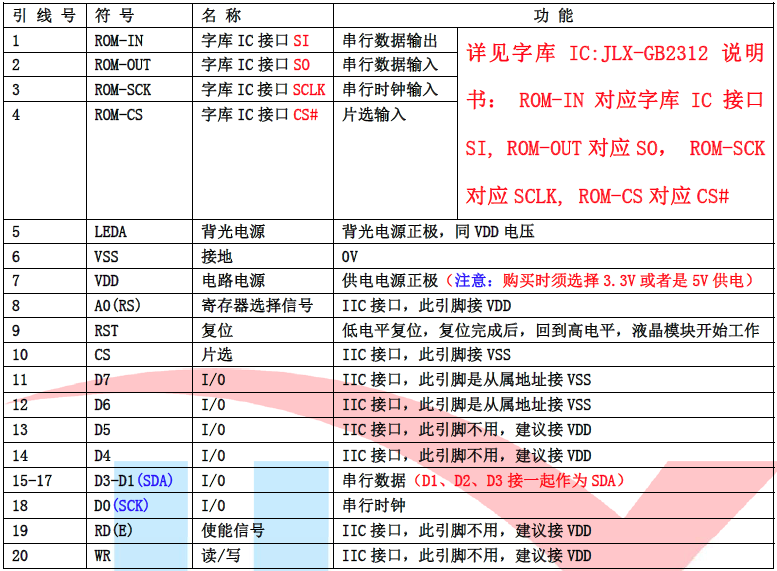The height and width of the screenshot is (571, 777).
Task: Click the 符号 column header
Action: 116,15
